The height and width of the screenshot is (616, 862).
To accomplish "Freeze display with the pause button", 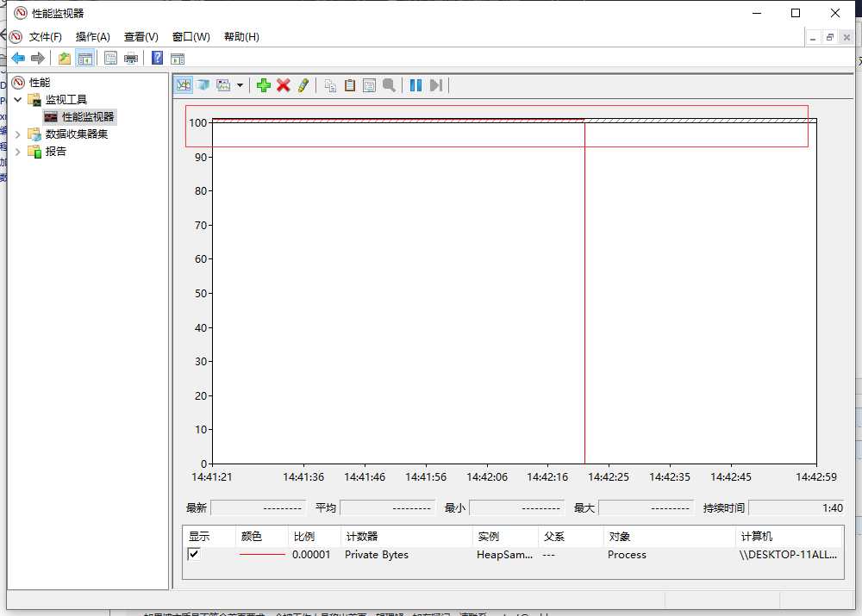I will pos(416,85).
